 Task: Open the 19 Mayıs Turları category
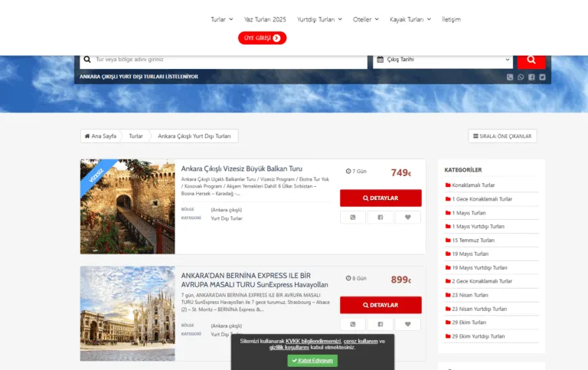(470, 254)
